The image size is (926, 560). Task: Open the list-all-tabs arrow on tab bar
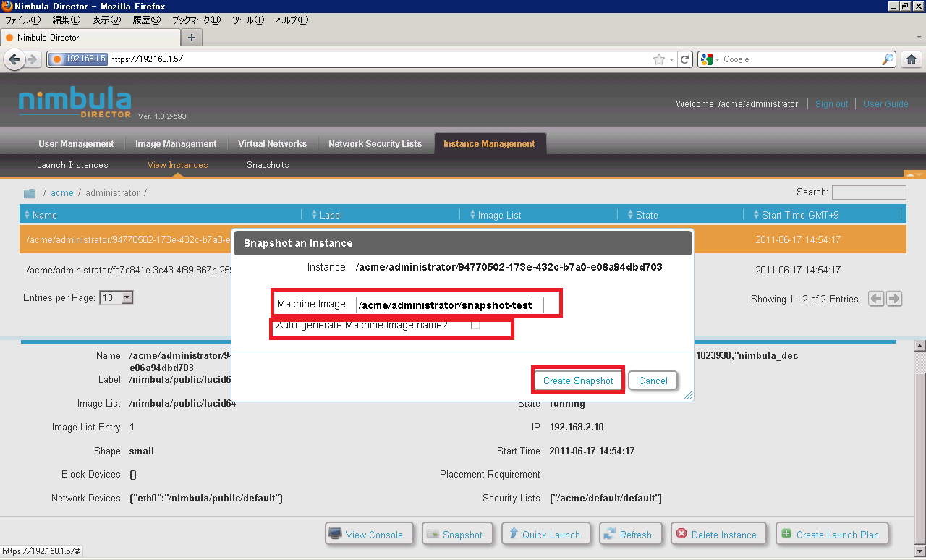[919, 37]
